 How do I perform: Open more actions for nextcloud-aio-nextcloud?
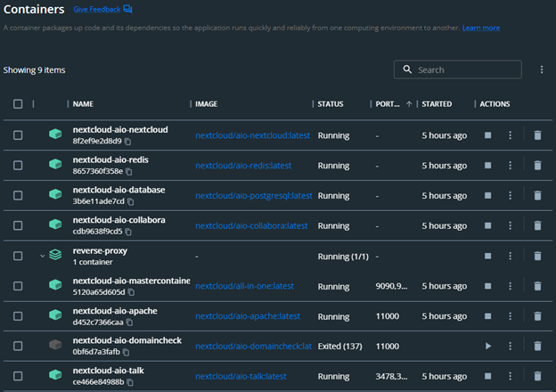click(510, 135)
